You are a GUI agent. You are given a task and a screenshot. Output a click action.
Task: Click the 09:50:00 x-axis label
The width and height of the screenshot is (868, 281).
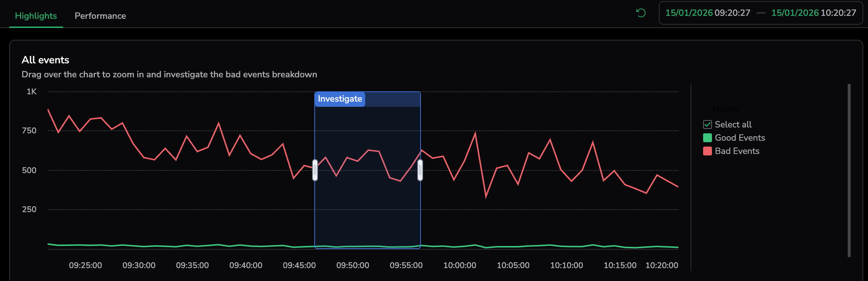click(x=353, y=265)
